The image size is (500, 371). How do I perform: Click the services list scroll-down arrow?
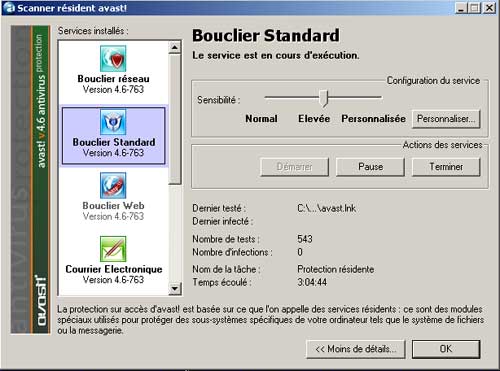(175, 288)
